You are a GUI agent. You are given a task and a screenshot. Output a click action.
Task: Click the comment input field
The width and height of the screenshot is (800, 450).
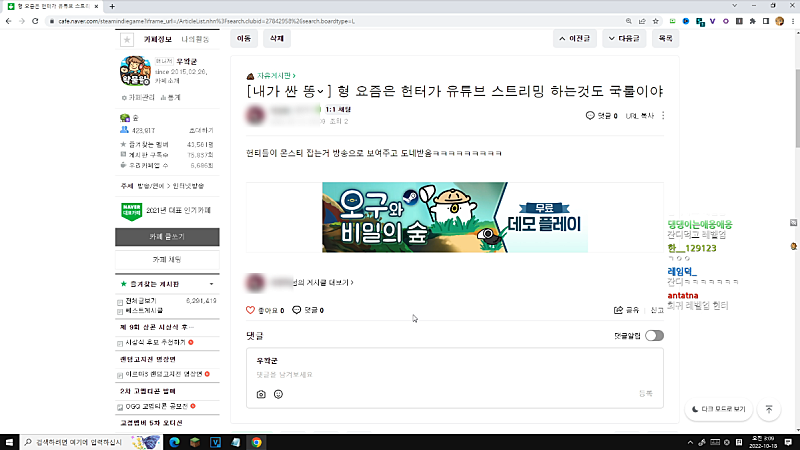coord(455,374)
